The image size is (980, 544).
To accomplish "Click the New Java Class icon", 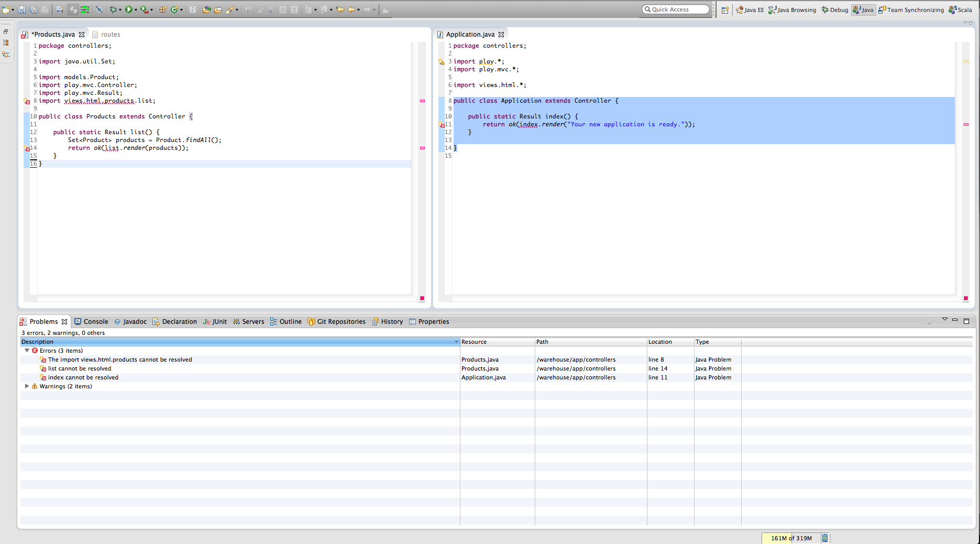I will 174,9.
